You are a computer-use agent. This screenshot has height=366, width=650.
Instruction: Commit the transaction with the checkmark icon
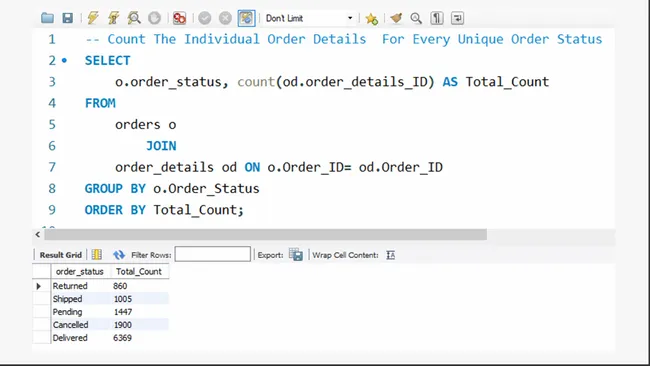click(204, 18)
